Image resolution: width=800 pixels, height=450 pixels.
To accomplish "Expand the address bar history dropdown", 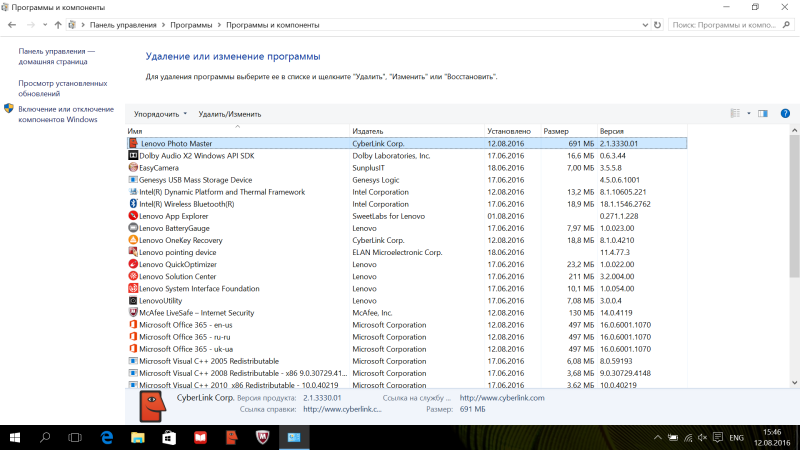I will 645,24.
